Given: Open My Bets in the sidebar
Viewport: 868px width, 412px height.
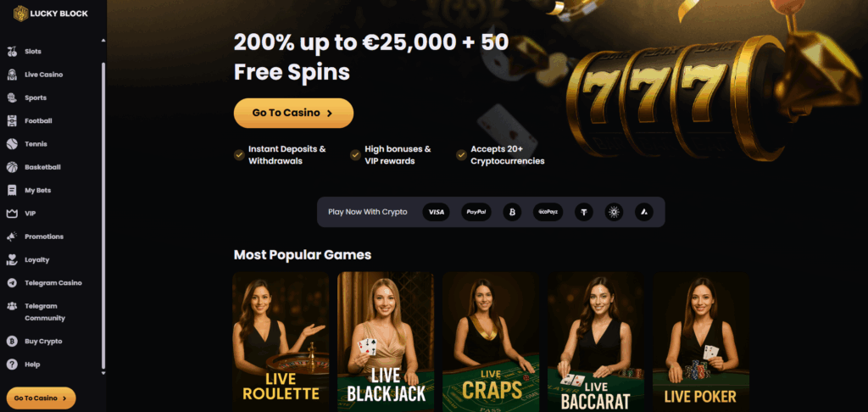Looking at the screenshot, I should 37,191.
